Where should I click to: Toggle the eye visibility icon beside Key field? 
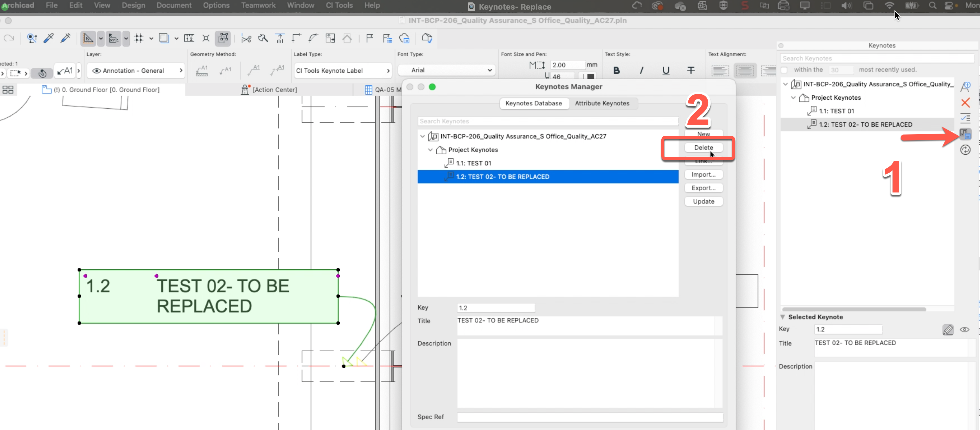point(964,329)
